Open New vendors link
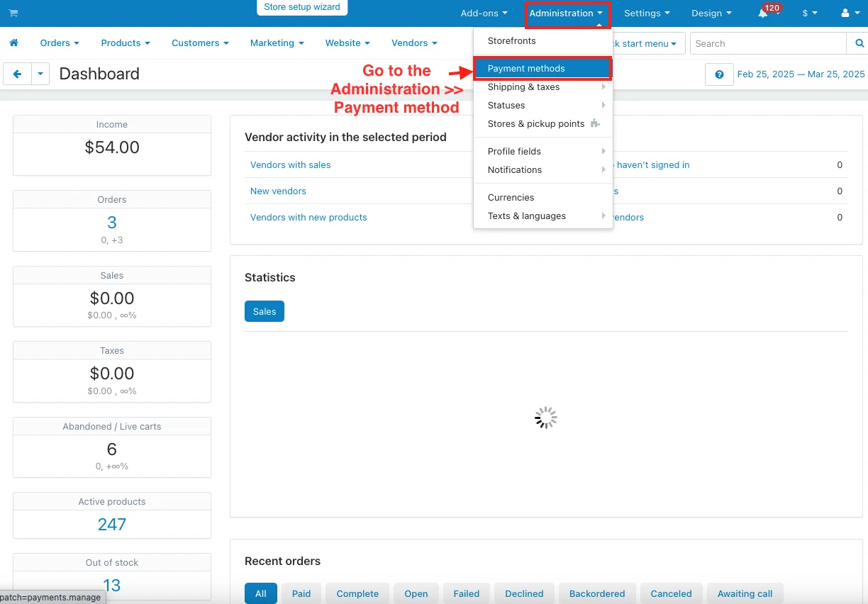Image resolution: width=868 pixels, height=604 pixels. 278,191
